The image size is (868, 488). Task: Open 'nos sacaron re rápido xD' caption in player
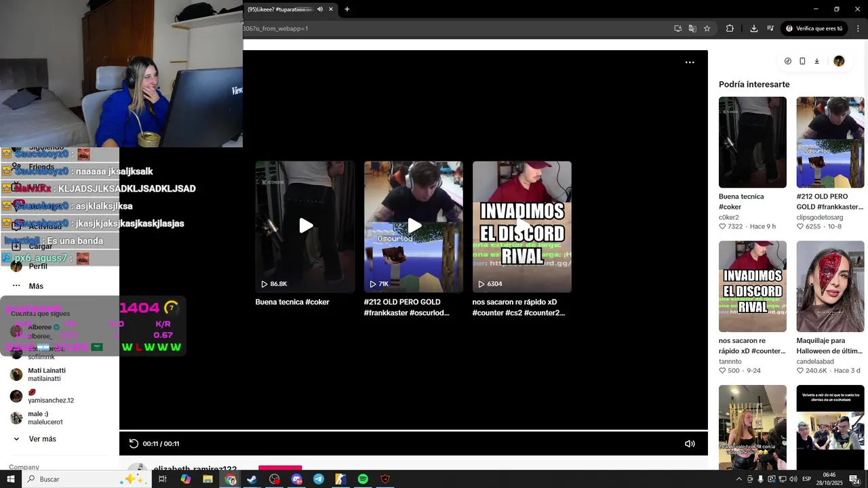(x=519, y=308)
